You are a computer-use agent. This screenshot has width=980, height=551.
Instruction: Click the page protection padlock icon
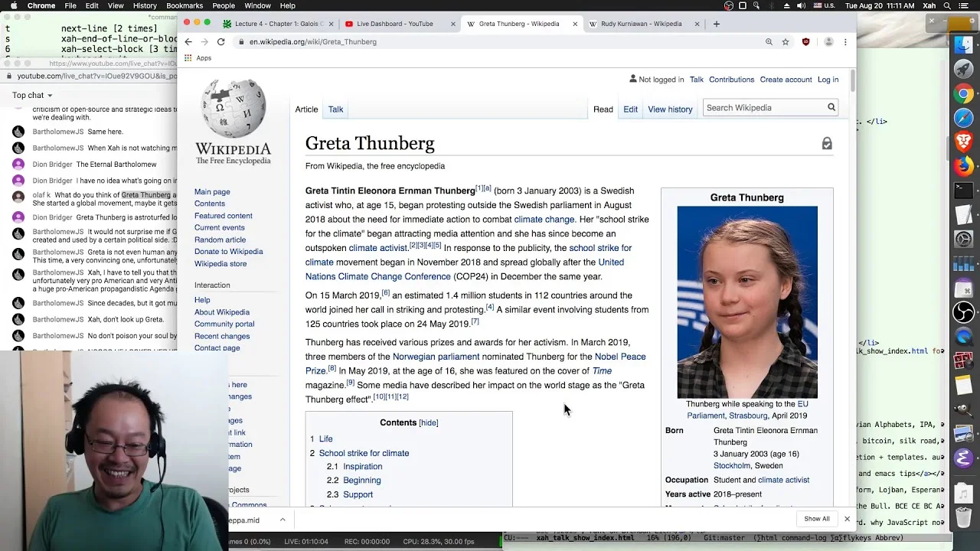827,144
